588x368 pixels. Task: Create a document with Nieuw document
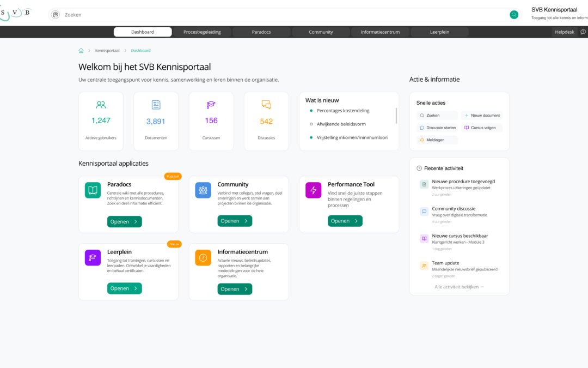482,115
